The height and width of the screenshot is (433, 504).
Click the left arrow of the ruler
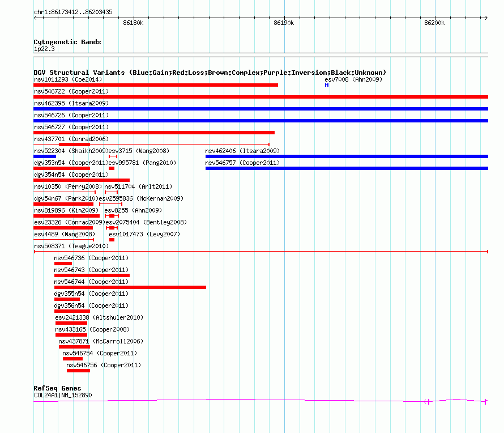(x=35, y=18)
